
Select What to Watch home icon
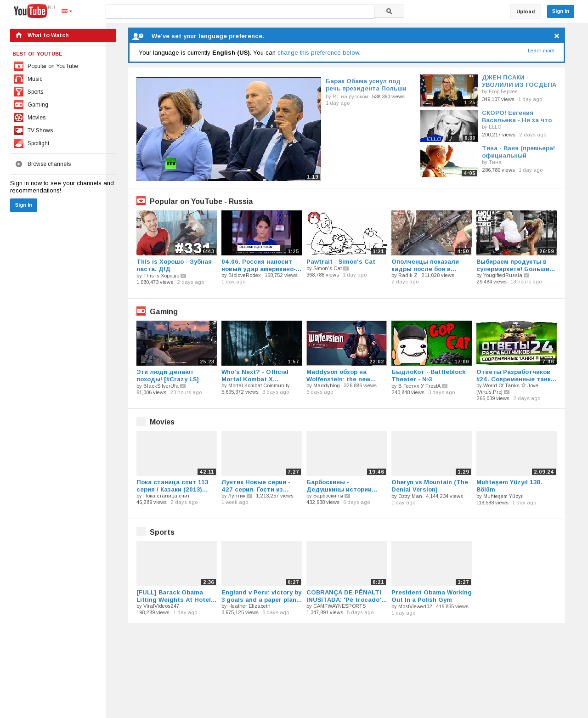click(x=19, y=35)
